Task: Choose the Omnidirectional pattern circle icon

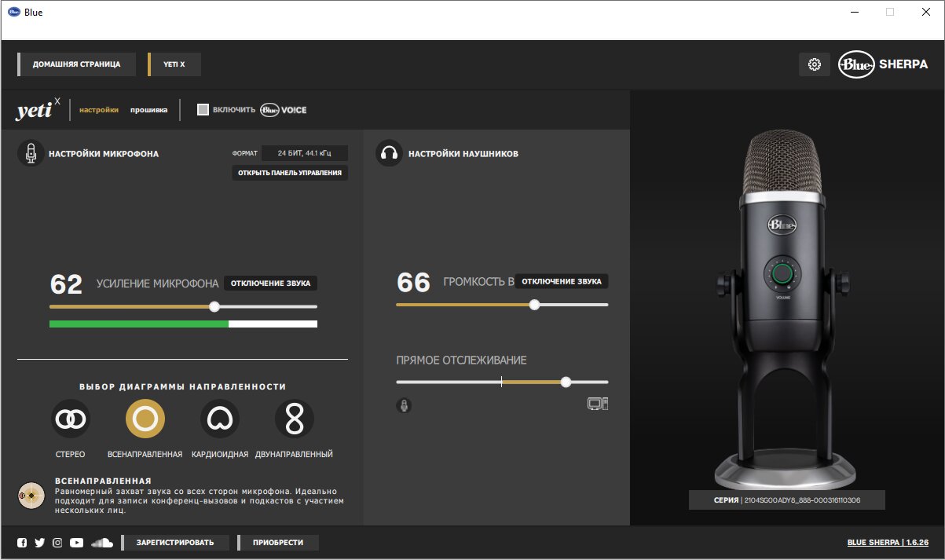Action: [x=145, y=419]
